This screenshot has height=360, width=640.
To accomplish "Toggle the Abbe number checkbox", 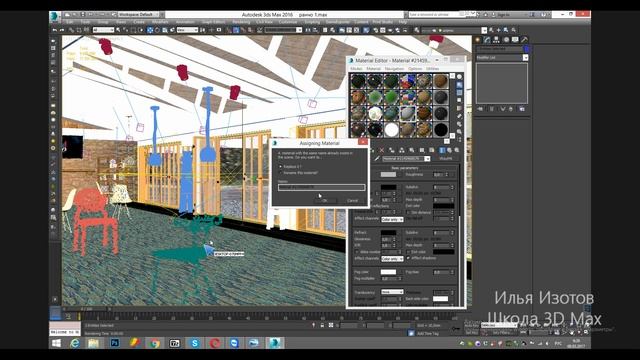I will click(357, 252).
